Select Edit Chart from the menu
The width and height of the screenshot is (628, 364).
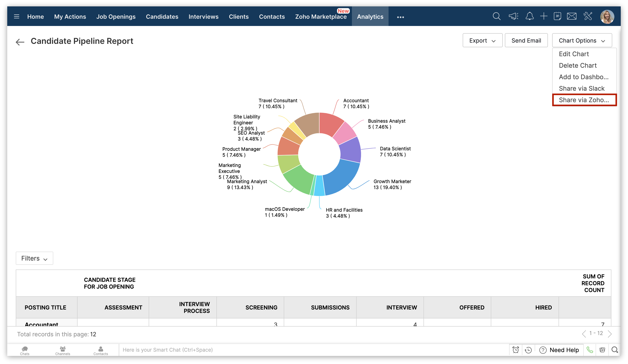point(574,54)
